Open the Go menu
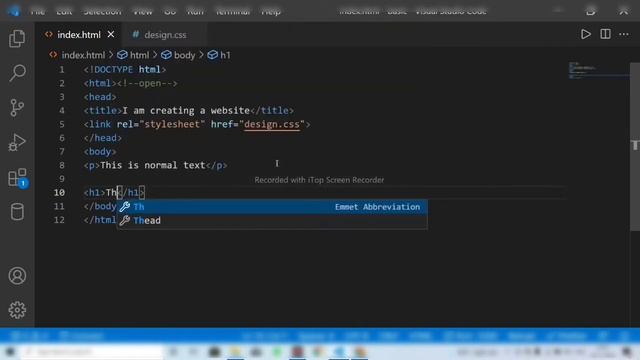The image size is (640, 360). tap(170, 11)
